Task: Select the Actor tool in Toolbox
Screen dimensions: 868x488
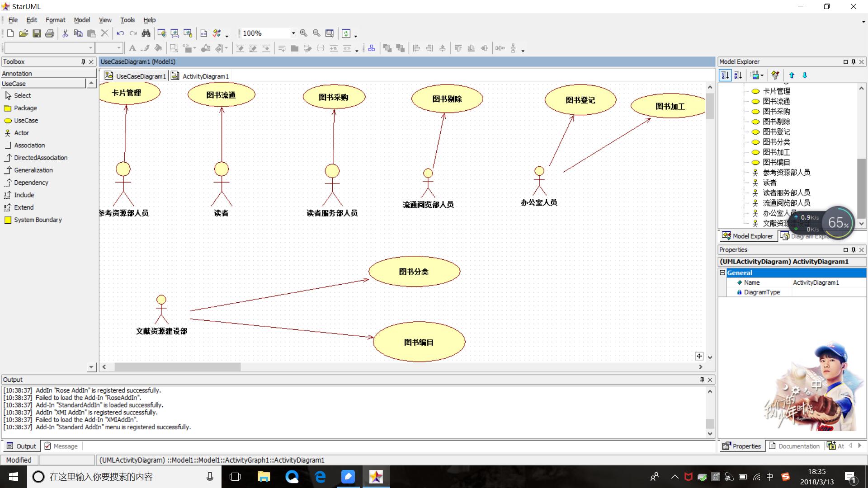Action: [x=21, y=133]
